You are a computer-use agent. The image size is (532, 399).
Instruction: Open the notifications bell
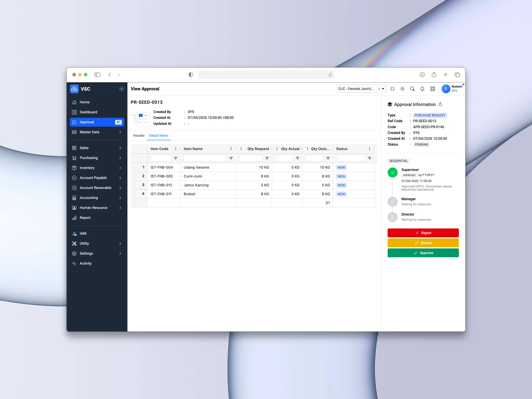pos(422,89)
